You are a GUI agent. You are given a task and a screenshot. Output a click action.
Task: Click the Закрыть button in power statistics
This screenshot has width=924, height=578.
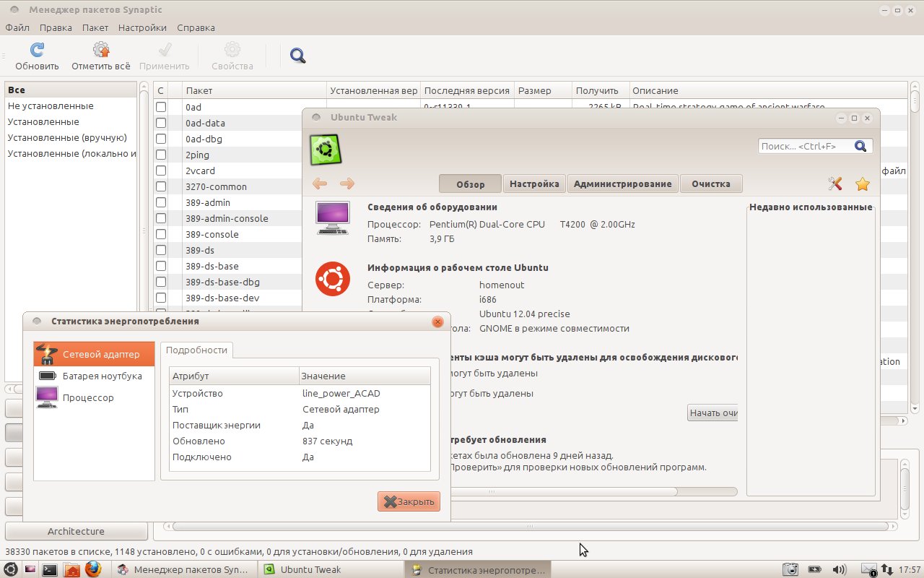[x=409, y=501]
